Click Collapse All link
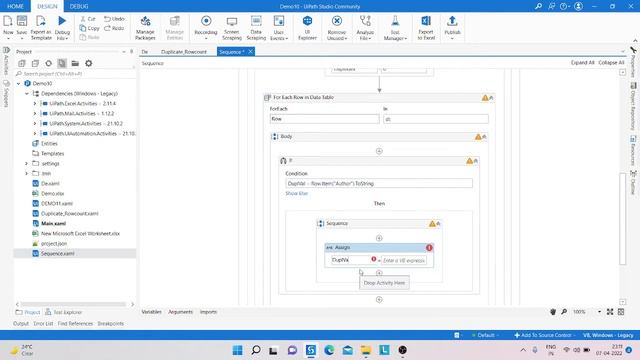 (x=611, y=62)
